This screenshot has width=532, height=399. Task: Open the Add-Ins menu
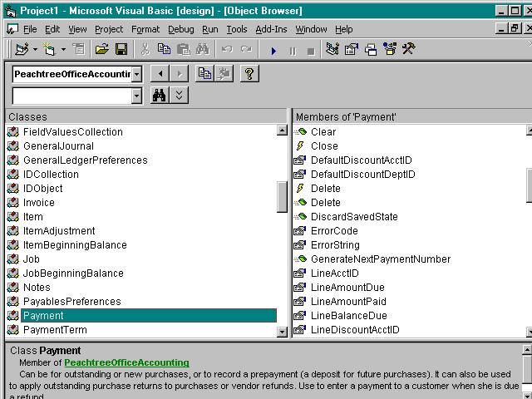271,29
